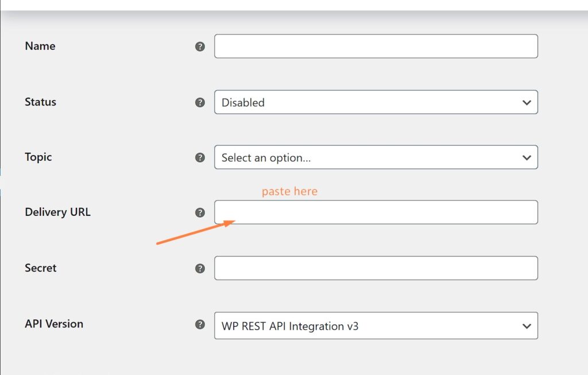The width and height of the screenshot is (588, 375).
Task: Click the 'Secret' field label
Action: (40, 268)
